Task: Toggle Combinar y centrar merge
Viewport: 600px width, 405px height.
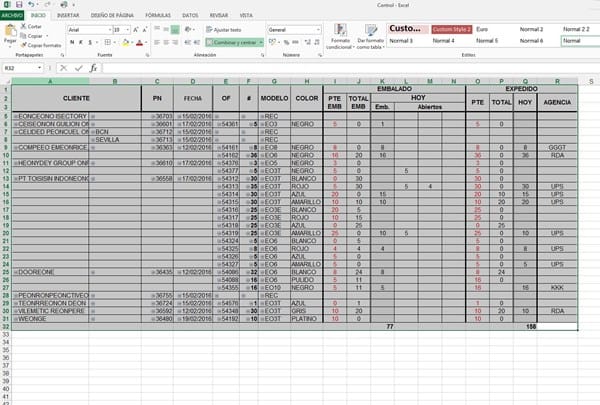Action: pos(232,42)
